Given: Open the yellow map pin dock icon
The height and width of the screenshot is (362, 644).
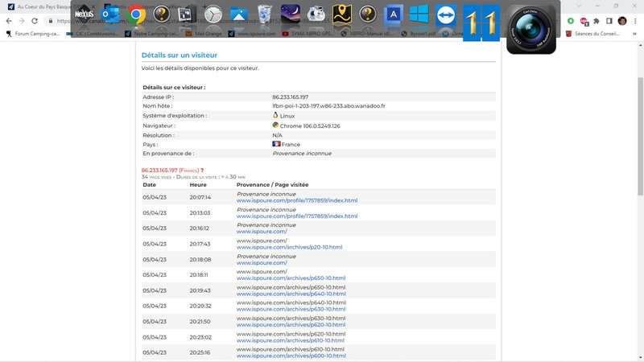Looking at the screenshot, I should [x=341, y=14].
